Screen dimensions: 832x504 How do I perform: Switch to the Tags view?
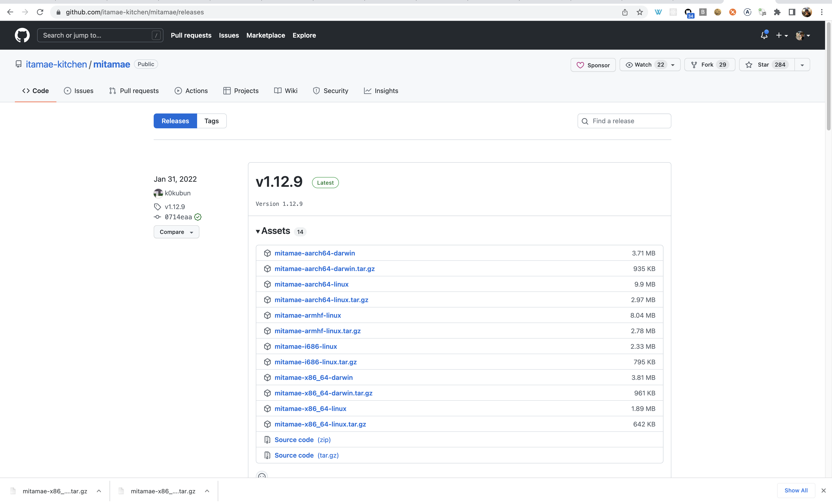[211, 121]
